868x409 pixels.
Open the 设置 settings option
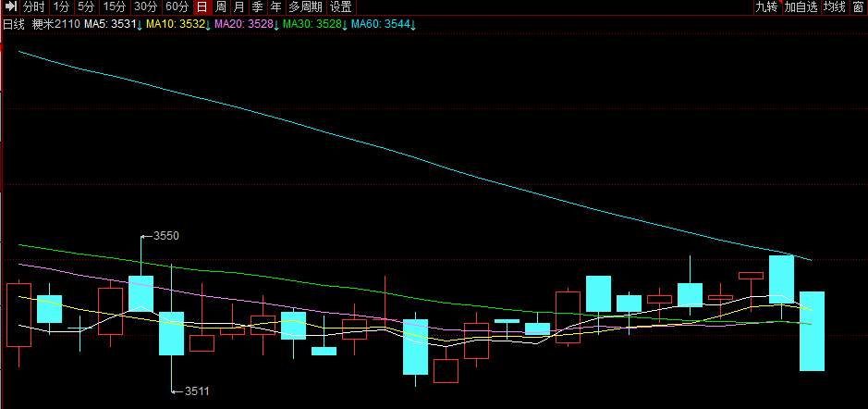[341, 7]
